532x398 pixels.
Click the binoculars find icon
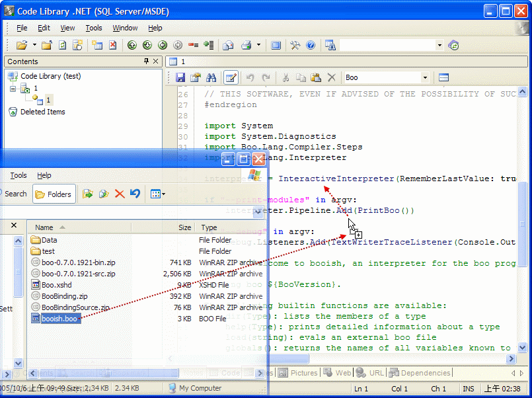[x=211, y=78]
